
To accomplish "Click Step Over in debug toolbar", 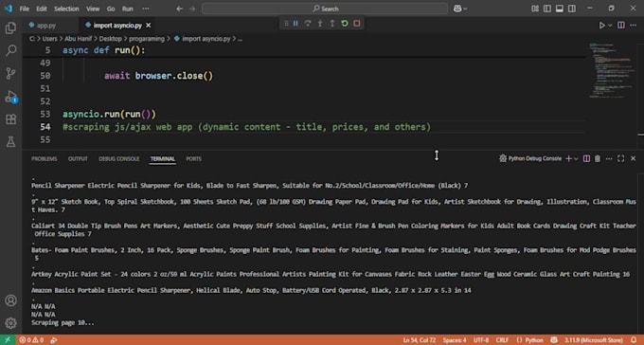I will click(x=308, y=24).
